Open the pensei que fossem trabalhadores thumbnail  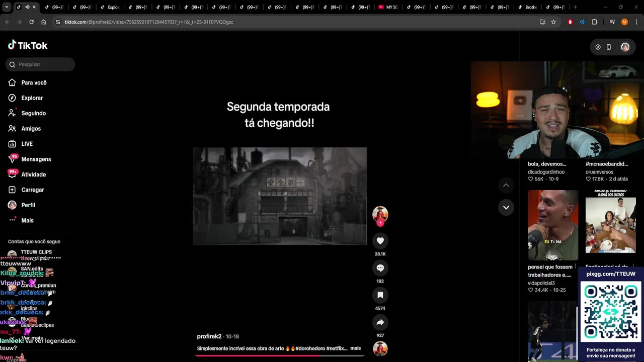(x=553, y=225)
